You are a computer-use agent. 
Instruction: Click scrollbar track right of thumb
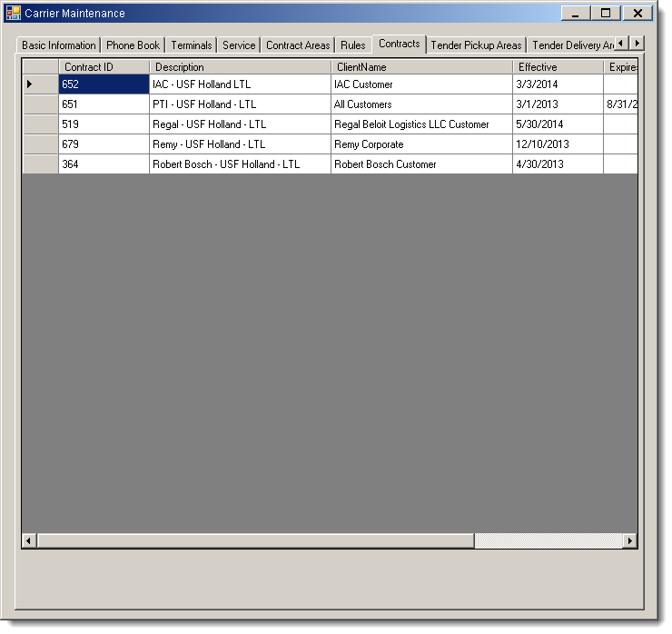[x=548, y=540]
